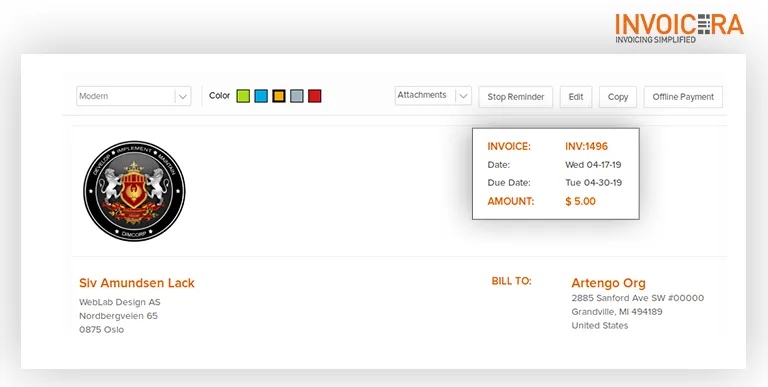Click the Color label
Screen dimensions: 768x387
(219, 96)
